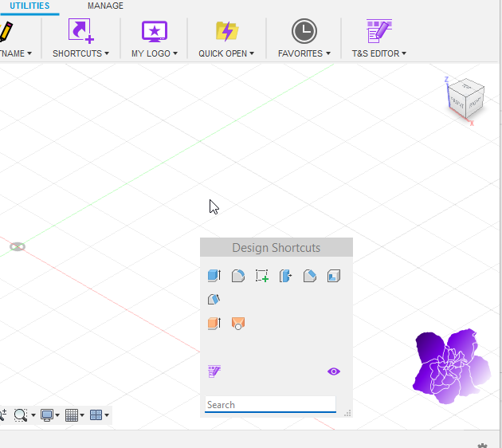Screen dimensions: 502x448
Task: Select the Draft shortcut icon
Action: [214, 299]
